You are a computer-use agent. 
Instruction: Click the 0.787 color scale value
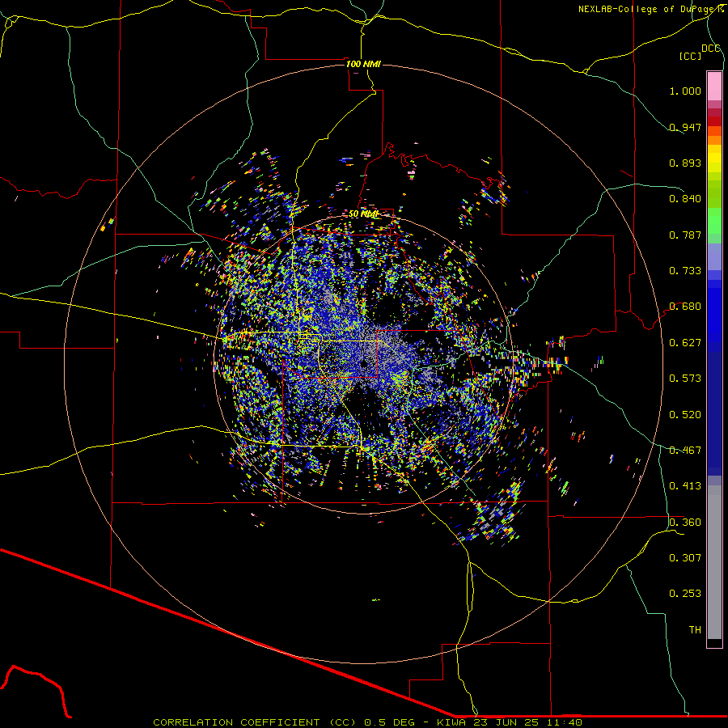685,235
